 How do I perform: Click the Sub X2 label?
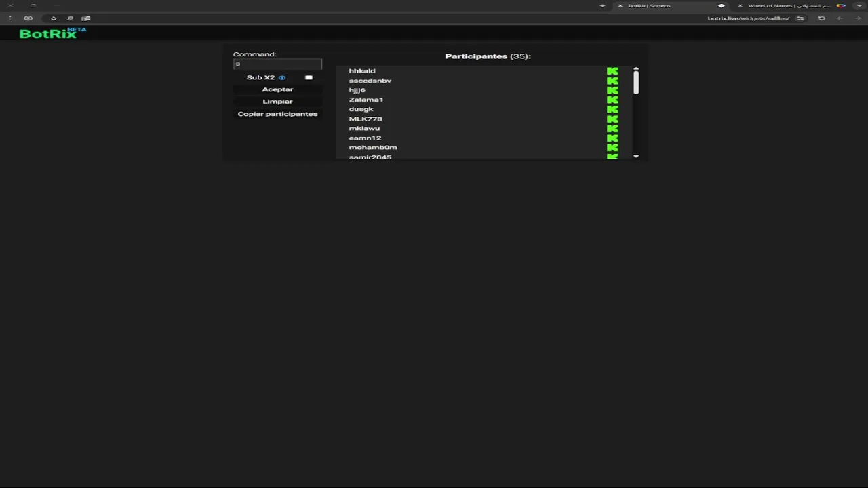pos(261,77)
